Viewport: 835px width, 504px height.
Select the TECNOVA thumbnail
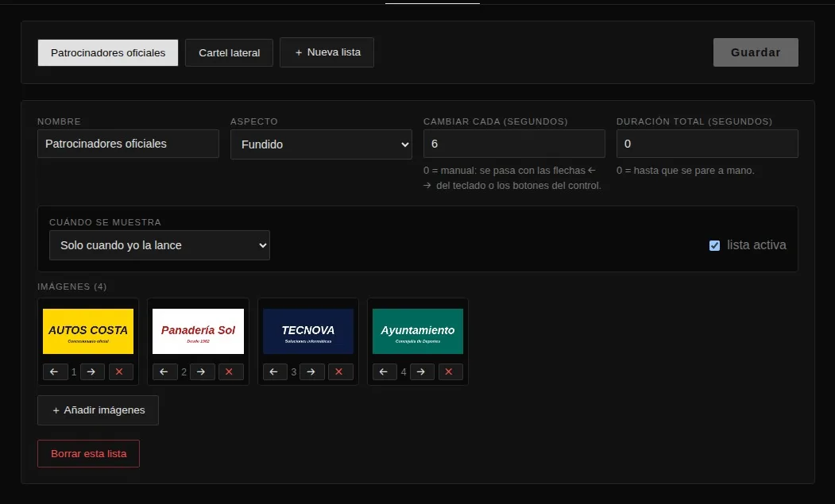[x=307, y=331]
